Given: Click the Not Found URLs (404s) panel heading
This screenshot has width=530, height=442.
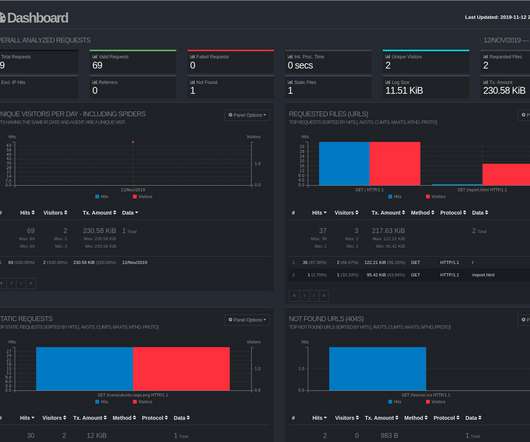Looking at the screenshot, I should pos(326,319).
